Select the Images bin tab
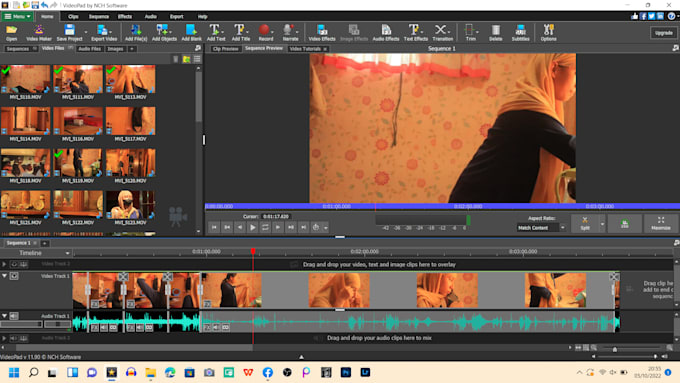 click(x=115, y=49)
